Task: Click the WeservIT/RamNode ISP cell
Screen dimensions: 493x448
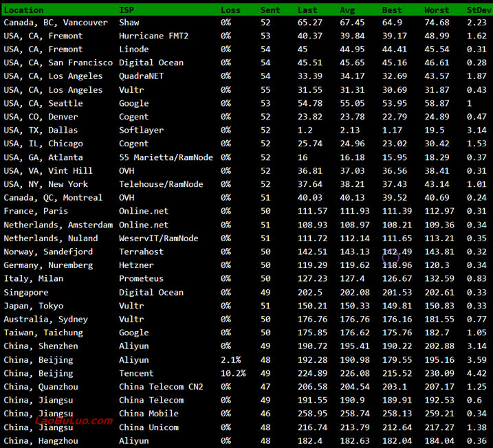Action: [158, 238]
